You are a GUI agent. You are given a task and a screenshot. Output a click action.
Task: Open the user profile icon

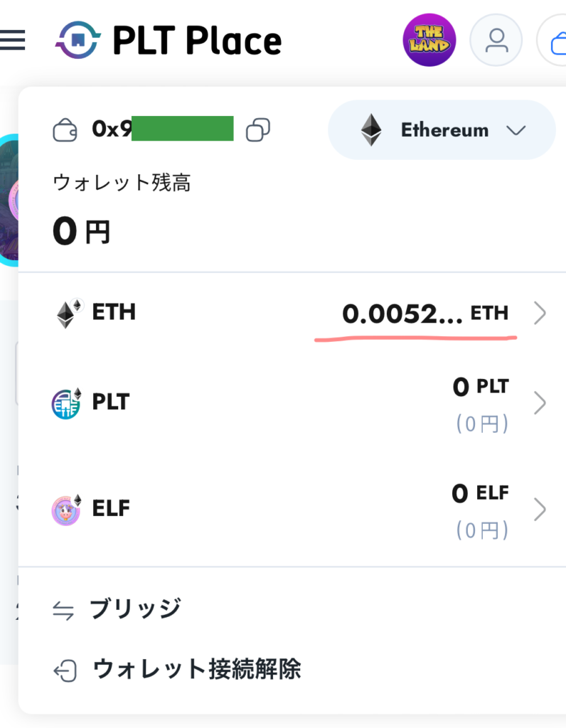(x=496, y=41)
